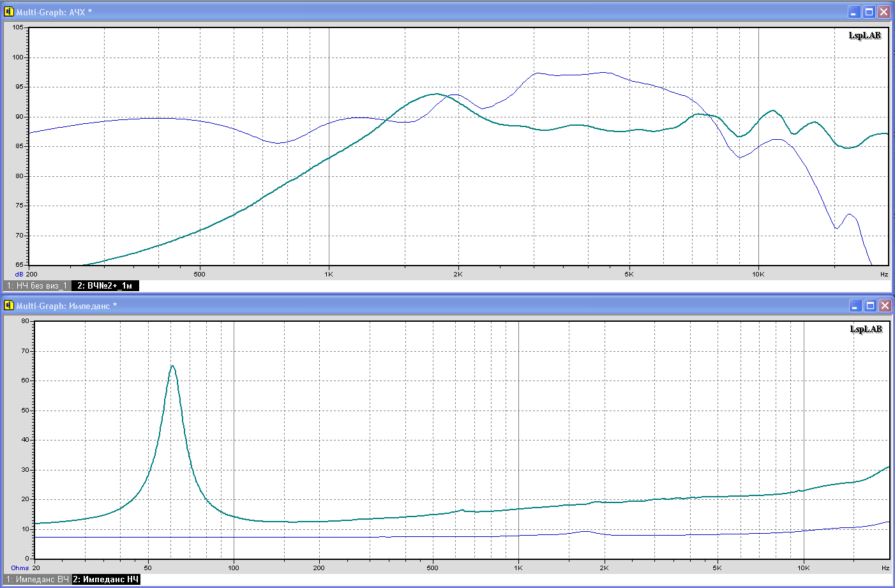Maximize the Импеданс Multi-Graph window
The height and width of the screenshot is (588, 895).
[x=870, y=306]
